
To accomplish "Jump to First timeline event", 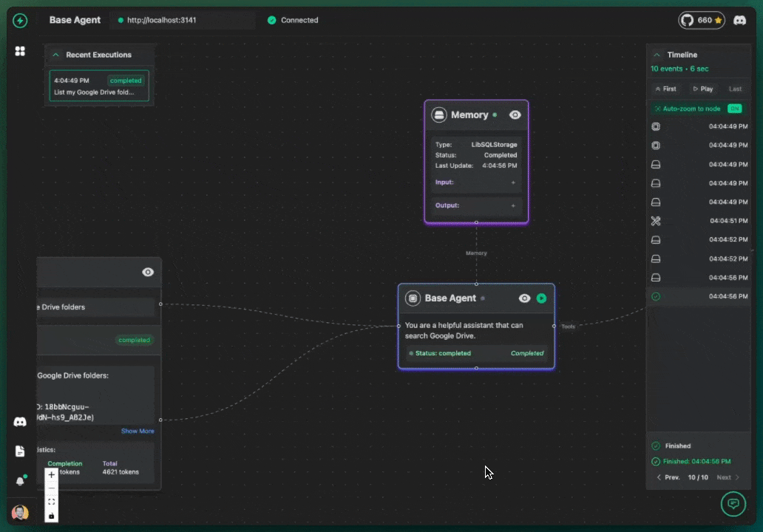I will 665,89.
